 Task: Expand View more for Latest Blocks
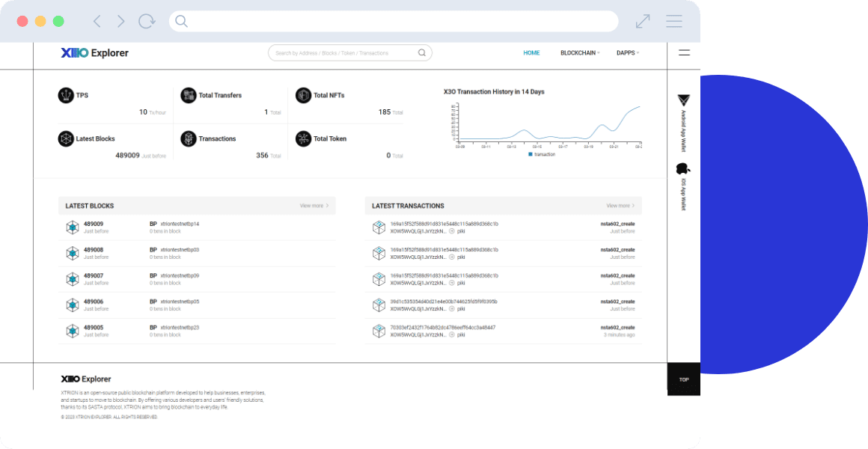tap(314, 206)
